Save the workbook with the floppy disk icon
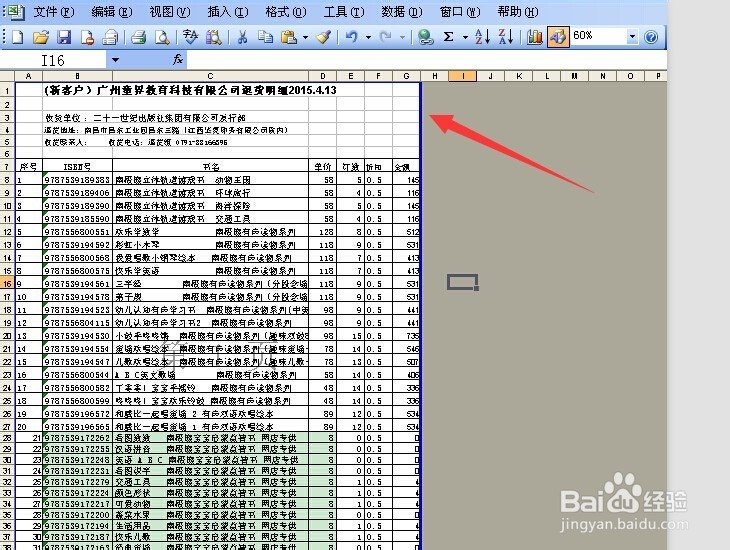 (x=64, y=37)
